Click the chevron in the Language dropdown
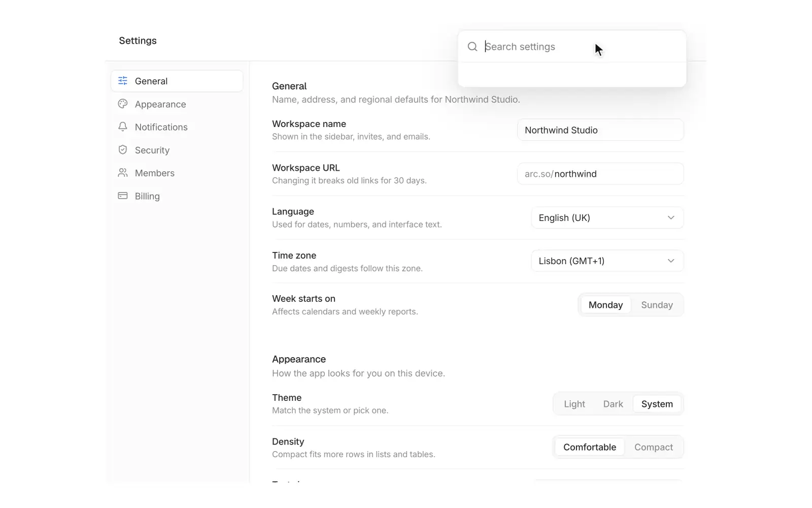The height and width of the screenshot is (508, 812). tap(671, 217)
